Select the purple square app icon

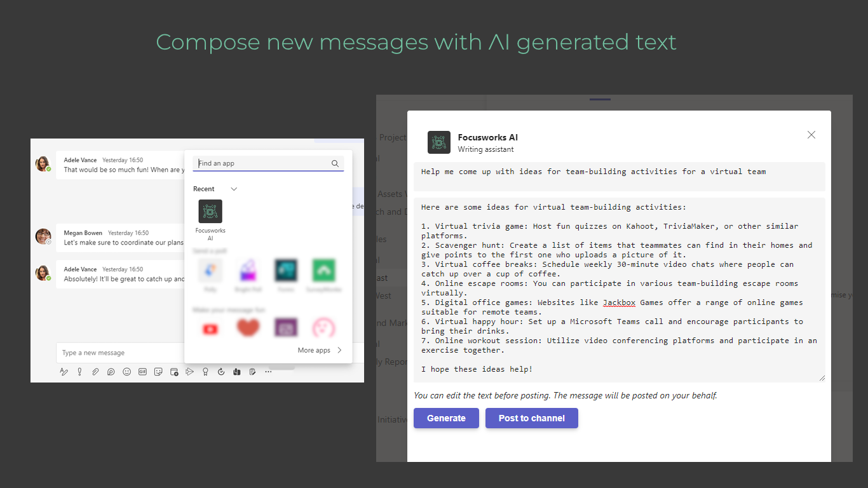pos(286,329)
